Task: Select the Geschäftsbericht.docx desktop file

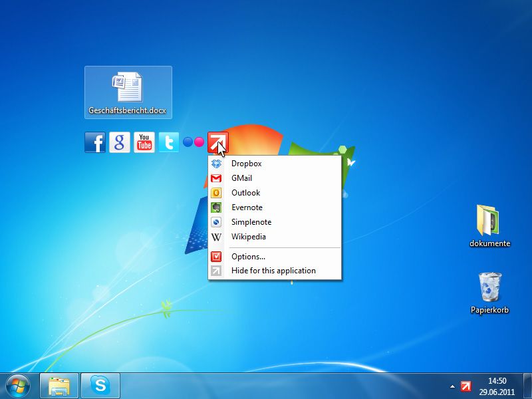Action: pos(128,92)
